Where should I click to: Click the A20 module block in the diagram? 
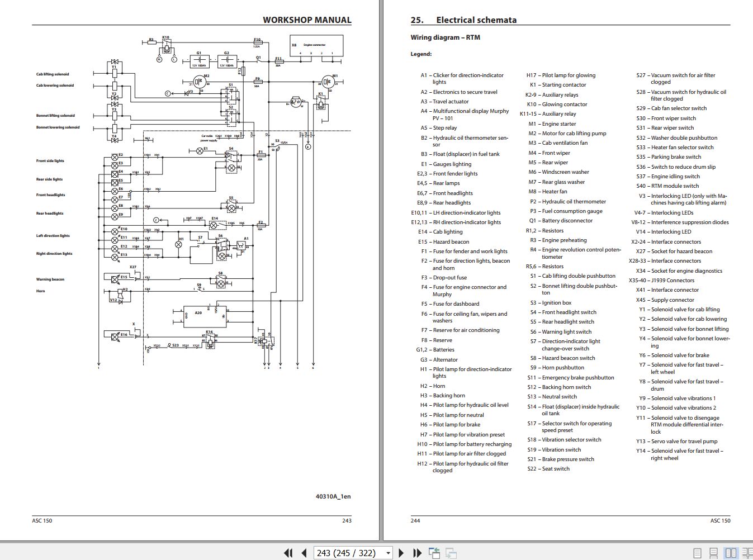pyautogui.click(x=205, y=317)
